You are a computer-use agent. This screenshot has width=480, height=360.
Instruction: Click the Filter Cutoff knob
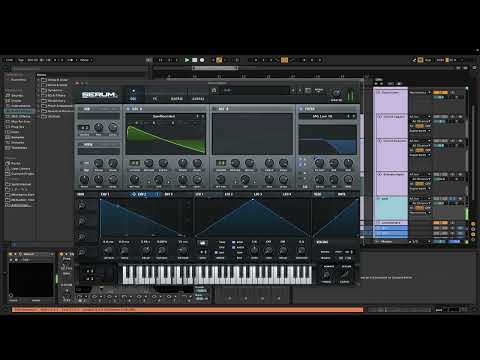point(319,163)
